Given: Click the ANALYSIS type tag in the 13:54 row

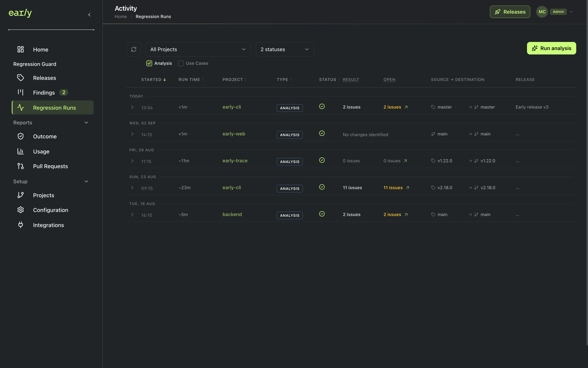Looking at the screenshot, I should [x=290, y=108].
